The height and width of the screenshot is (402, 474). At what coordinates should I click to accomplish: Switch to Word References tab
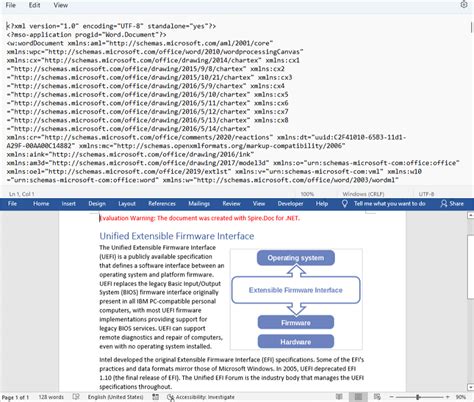tap(162, 204)
